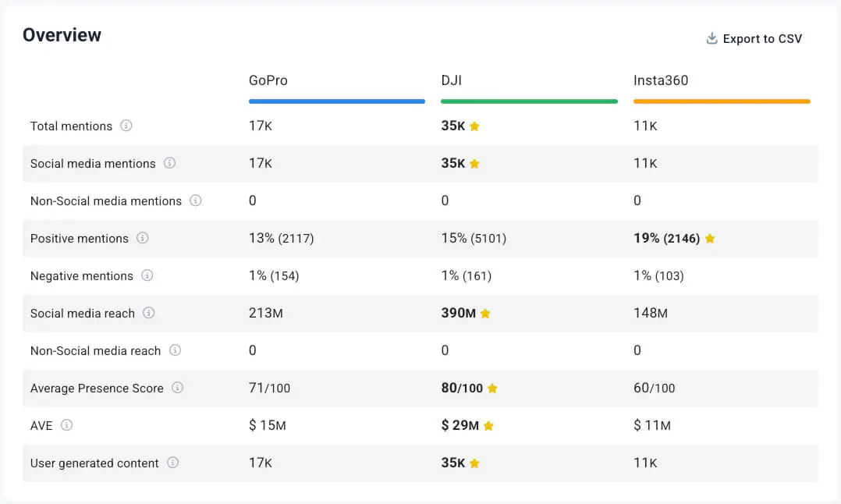This screenshot has width=841, height=504.
Task: Select the DJI column header
Action: pos(451,80)
